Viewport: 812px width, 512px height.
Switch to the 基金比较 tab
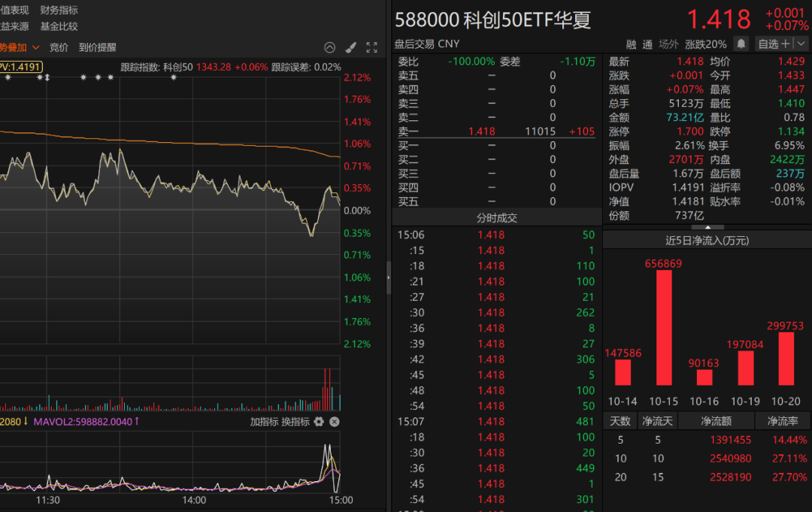coord(59,26)
